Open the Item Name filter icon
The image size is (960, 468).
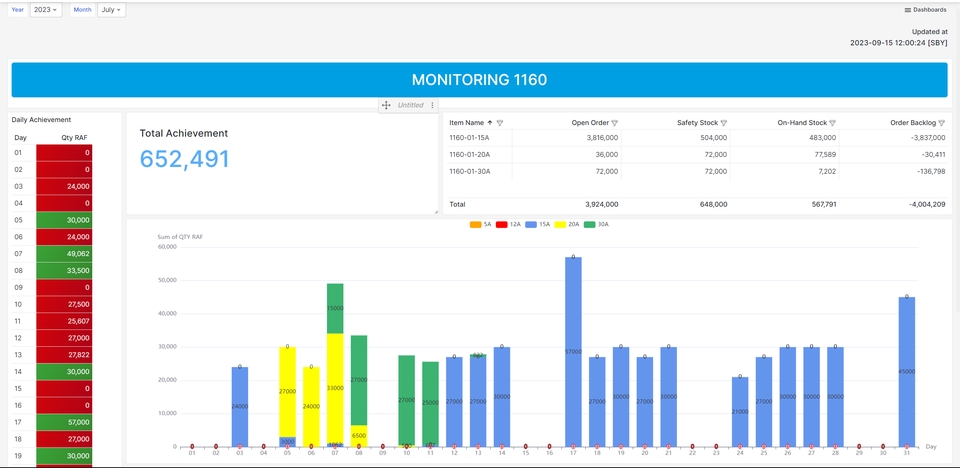click(x=500, y=123)
